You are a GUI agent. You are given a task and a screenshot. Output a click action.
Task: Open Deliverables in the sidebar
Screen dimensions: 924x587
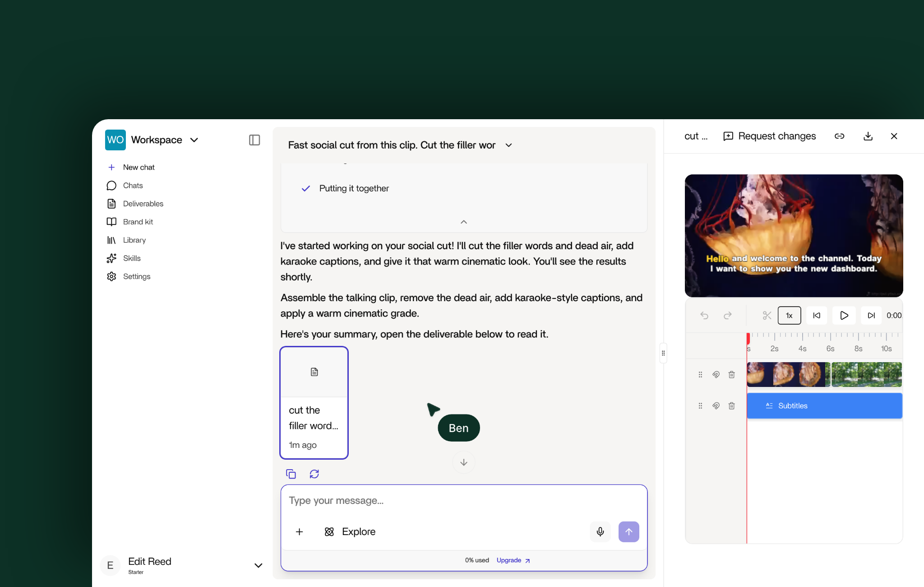click(x=135, y=204)
